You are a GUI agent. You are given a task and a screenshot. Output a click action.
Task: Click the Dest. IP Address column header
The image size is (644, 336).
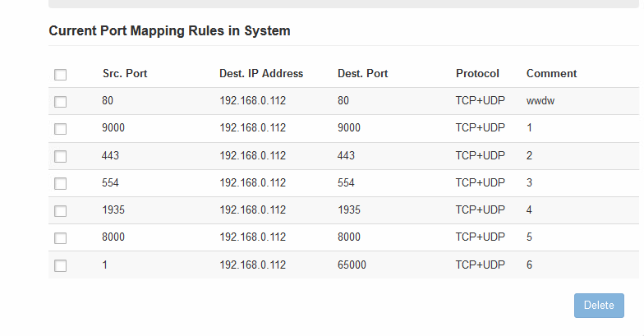pos(261,74)
